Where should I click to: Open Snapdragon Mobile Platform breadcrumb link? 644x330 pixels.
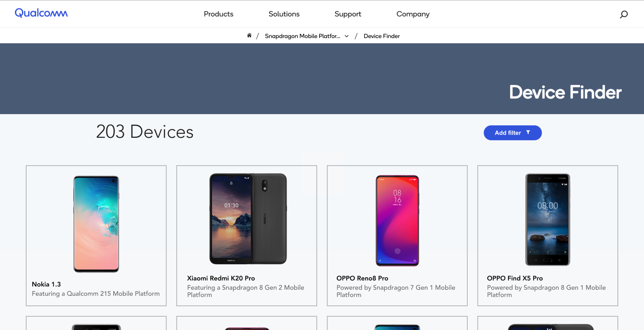(x=302, y=36)
